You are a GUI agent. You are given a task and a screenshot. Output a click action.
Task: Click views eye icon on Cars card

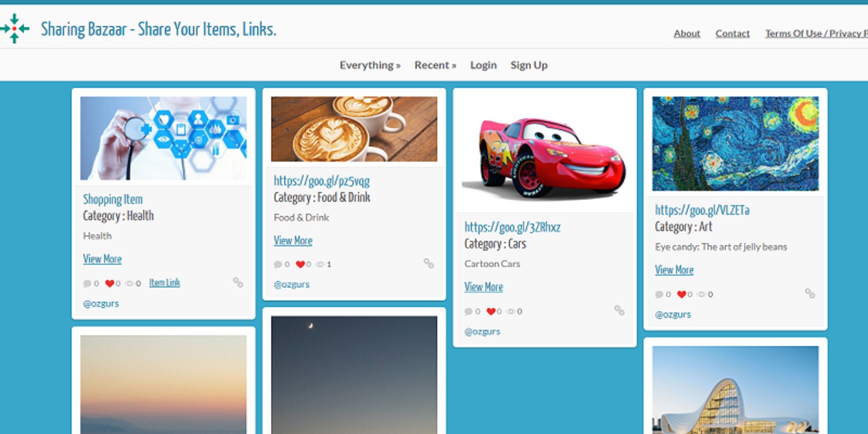(x=510, y=311)
